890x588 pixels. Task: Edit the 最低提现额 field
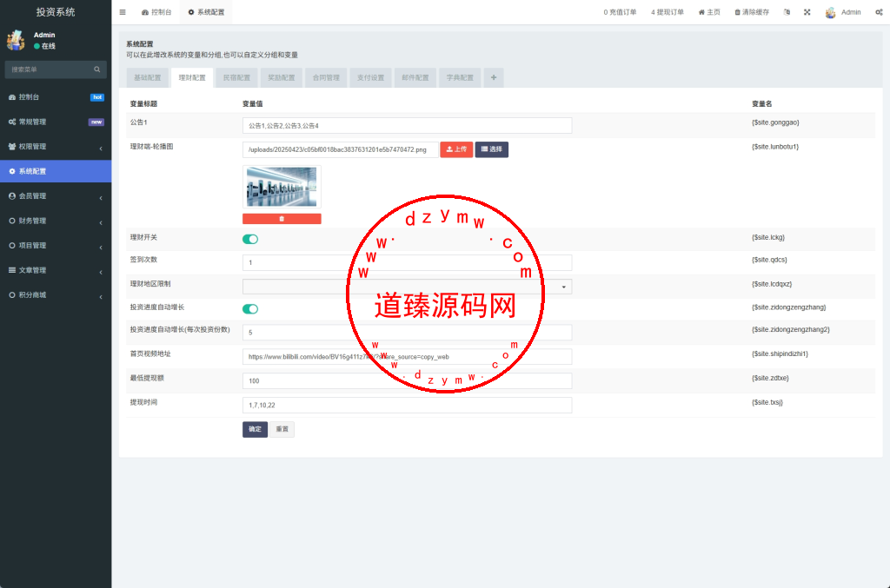pyautogui.click(x=407, y=381)
